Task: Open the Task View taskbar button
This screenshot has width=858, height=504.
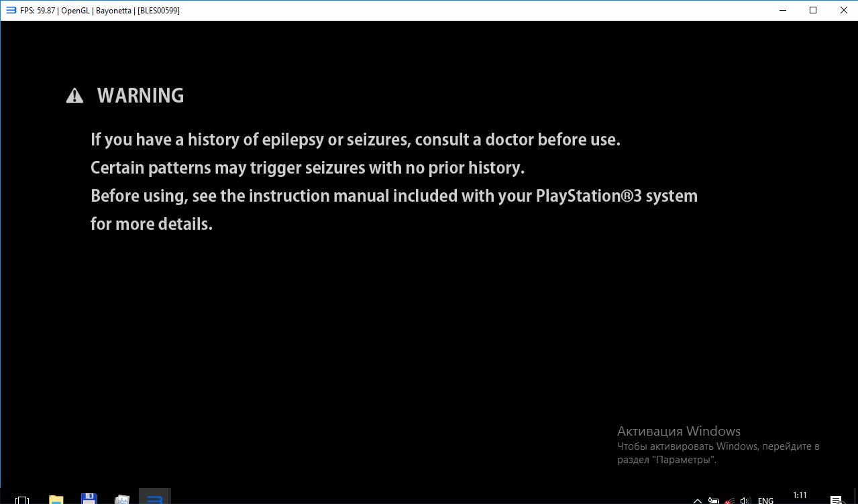Action: [x=22, y=499]
